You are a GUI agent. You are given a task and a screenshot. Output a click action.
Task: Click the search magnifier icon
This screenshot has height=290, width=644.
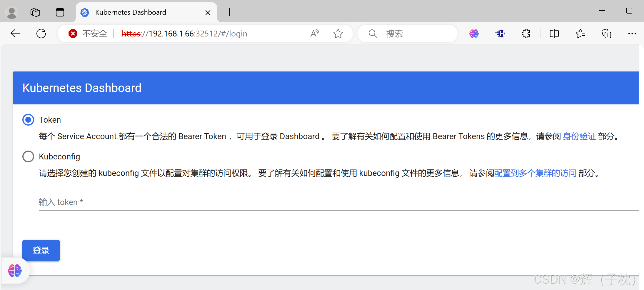(373, 34)
